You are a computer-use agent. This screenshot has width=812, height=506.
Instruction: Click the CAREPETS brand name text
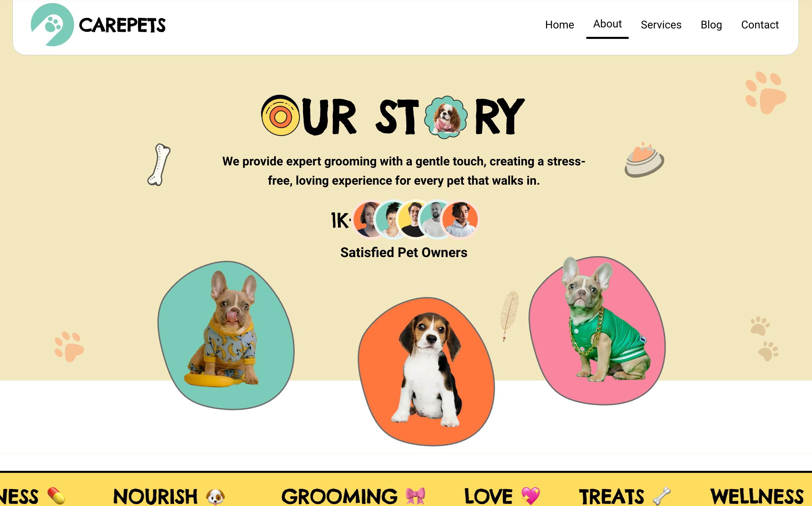[x=122, y=25]
